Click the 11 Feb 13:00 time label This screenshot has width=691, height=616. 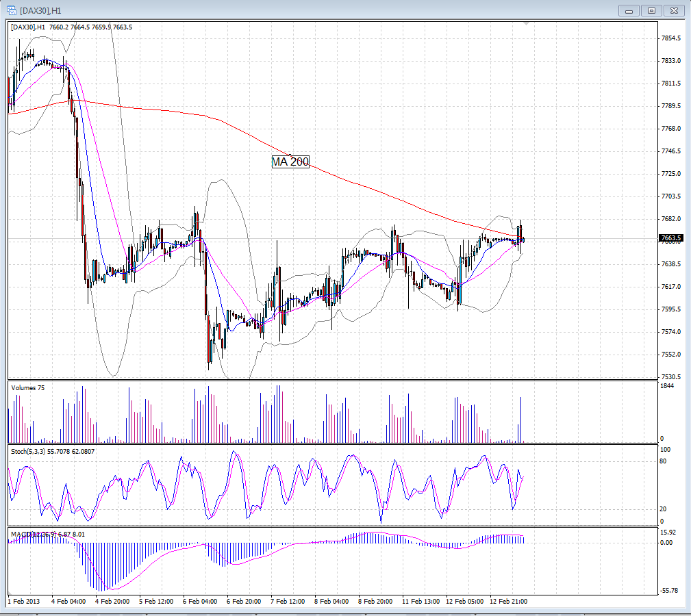tap(421, 601)
